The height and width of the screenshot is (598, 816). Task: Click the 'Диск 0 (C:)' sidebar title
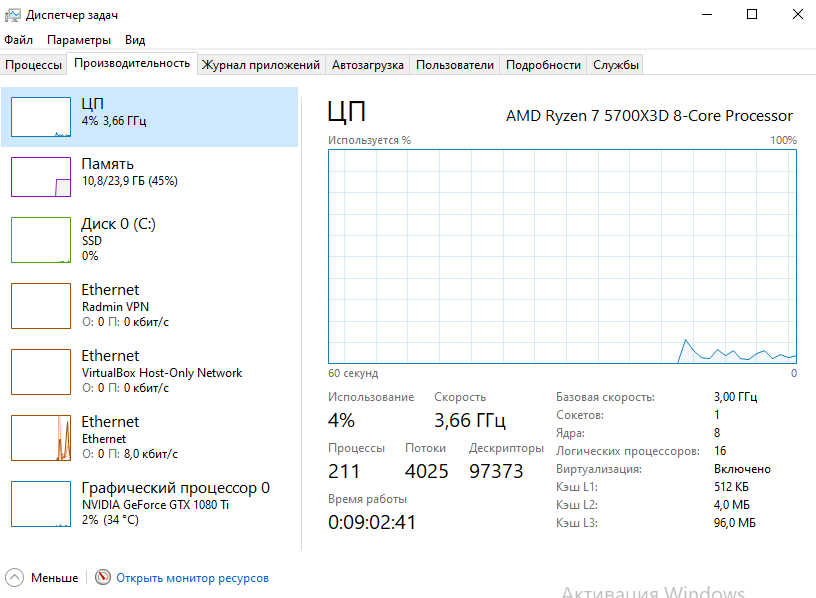pos(119,224)
